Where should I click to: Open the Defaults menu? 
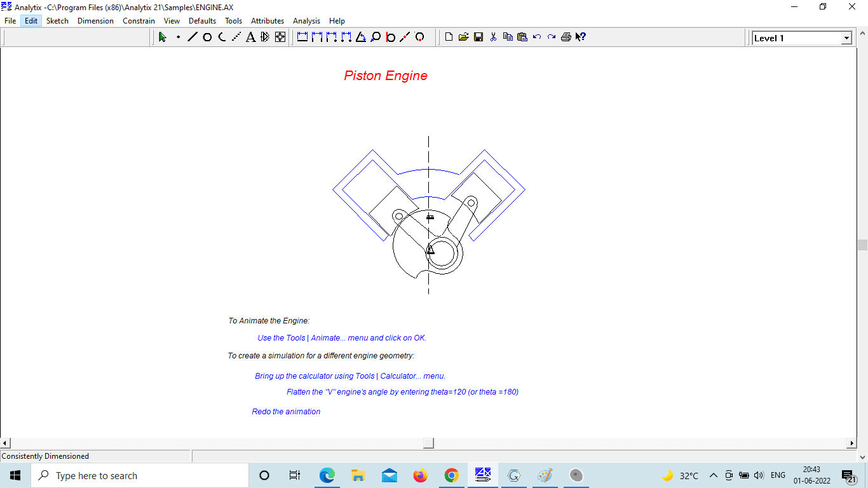coord(202,21)
